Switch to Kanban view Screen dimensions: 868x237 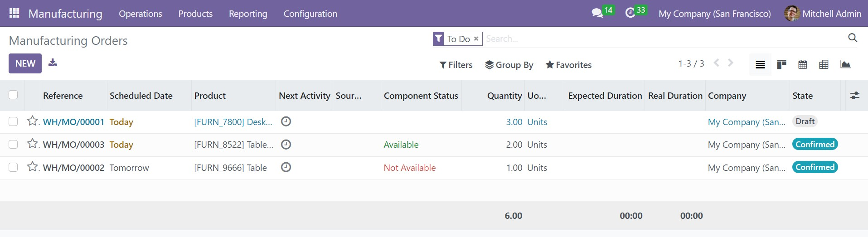[781, 64]
